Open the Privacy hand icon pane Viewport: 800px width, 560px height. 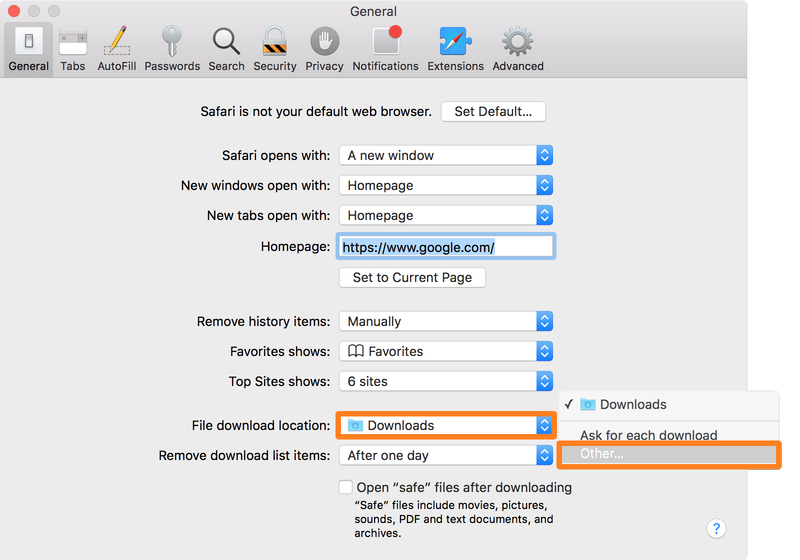point(324,49)
